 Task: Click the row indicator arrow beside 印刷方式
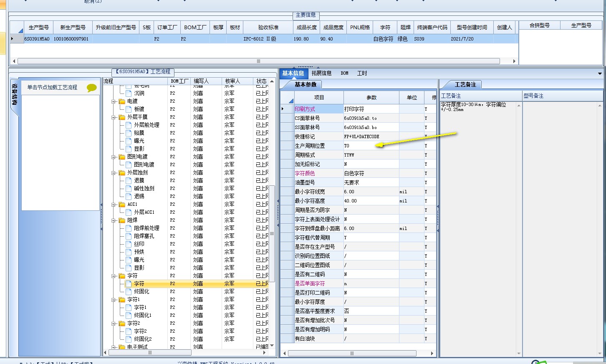tap(283, 109)
